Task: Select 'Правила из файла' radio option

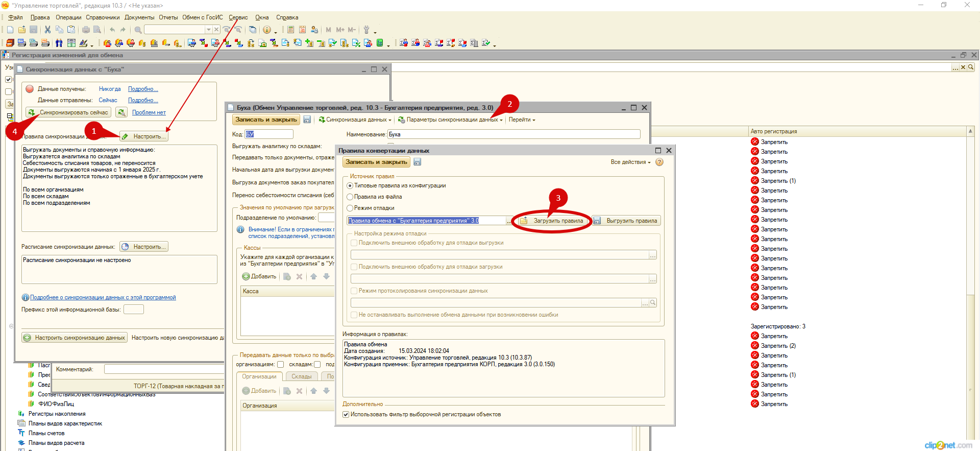Action: point(350,197)
